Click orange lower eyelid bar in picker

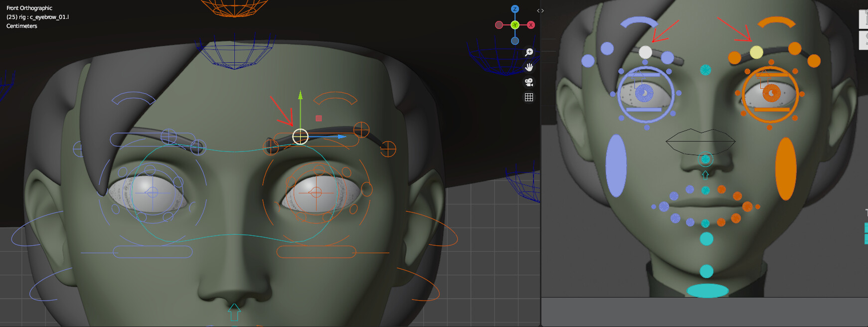point(772,109)
